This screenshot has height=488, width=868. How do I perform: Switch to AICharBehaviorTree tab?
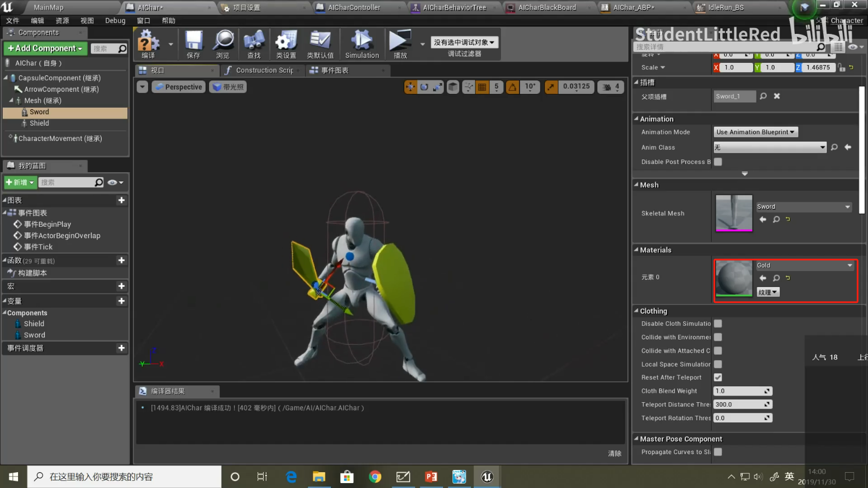[455, 8]
